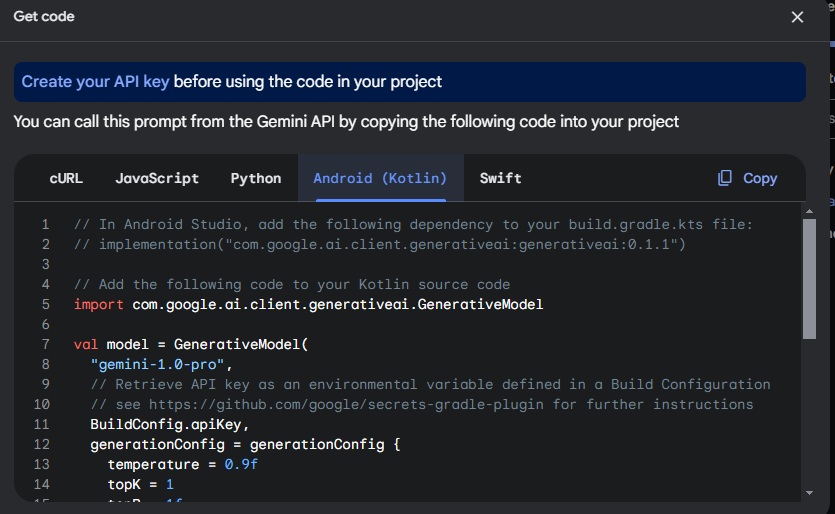The height and width of the screenshot is (514, 835).
Task: Click the Copy text label
Action: (760, 178)
